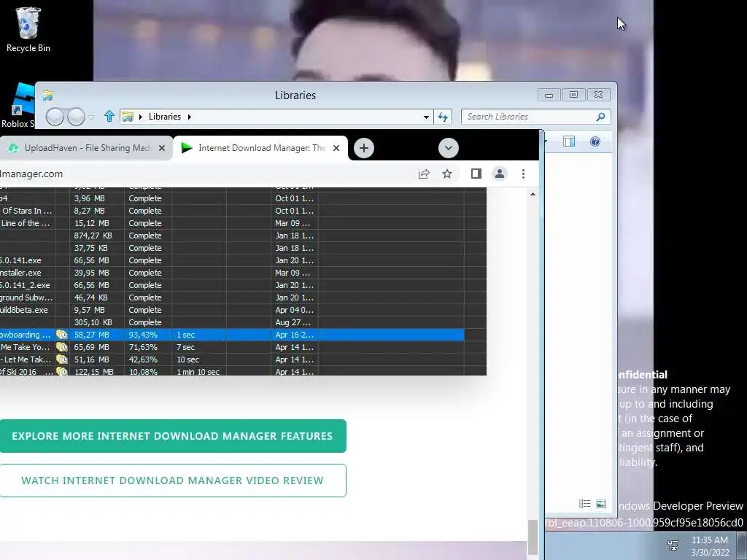Open the Recycle Bin desktop icon
Image resolution: width=747 pixels, height=560 pixels.
[28, 29]
